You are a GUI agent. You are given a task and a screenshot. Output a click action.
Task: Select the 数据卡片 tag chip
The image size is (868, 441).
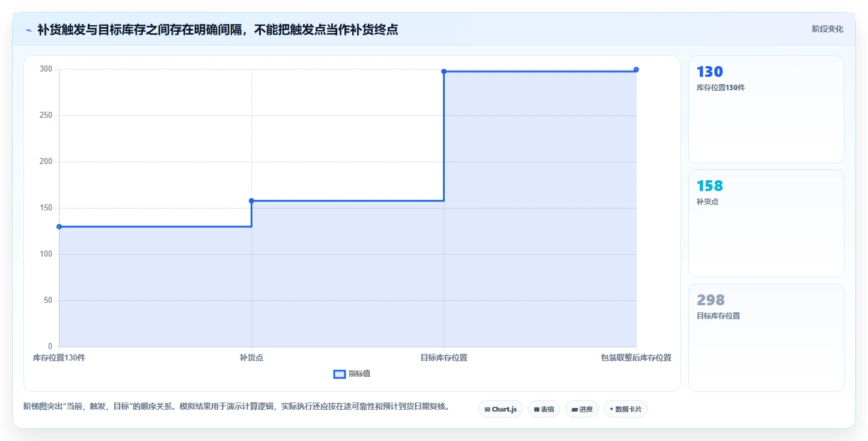(x=626, y=409)
